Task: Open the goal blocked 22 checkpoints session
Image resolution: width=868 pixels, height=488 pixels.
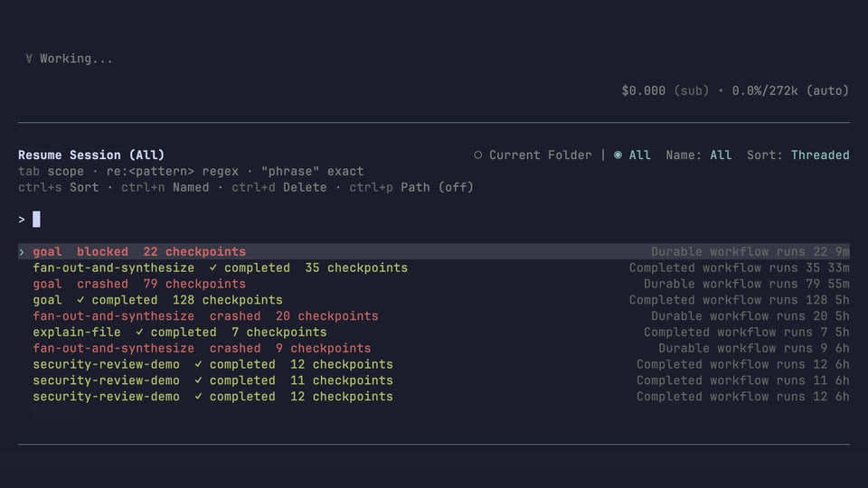Action: 434,252
